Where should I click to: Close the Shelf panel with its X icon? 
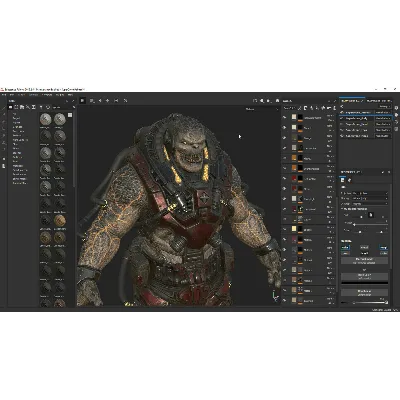pos(73,101)
